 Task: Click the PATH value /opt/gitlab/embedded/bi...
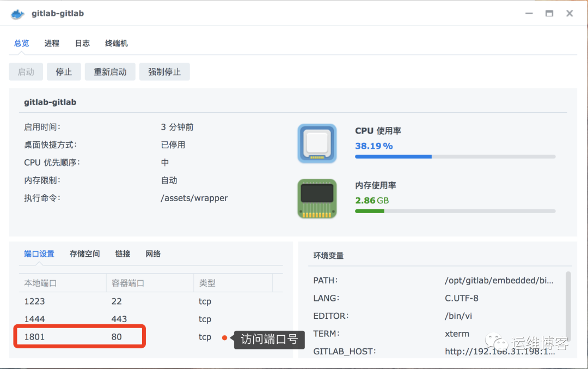499,280
